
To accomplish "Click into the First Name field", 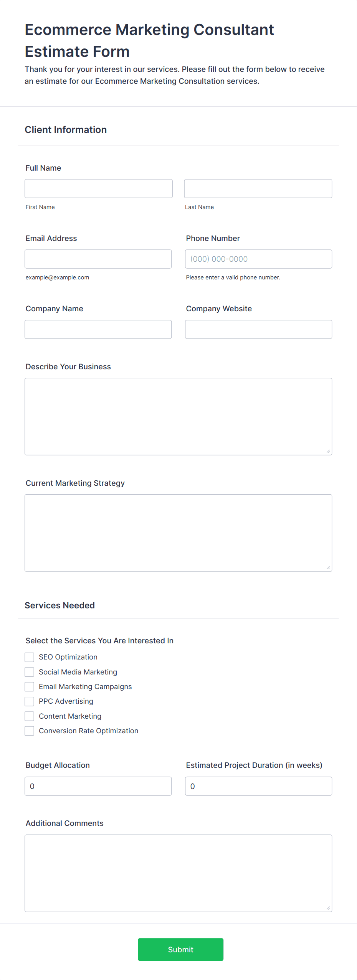I will coord(98,189).
